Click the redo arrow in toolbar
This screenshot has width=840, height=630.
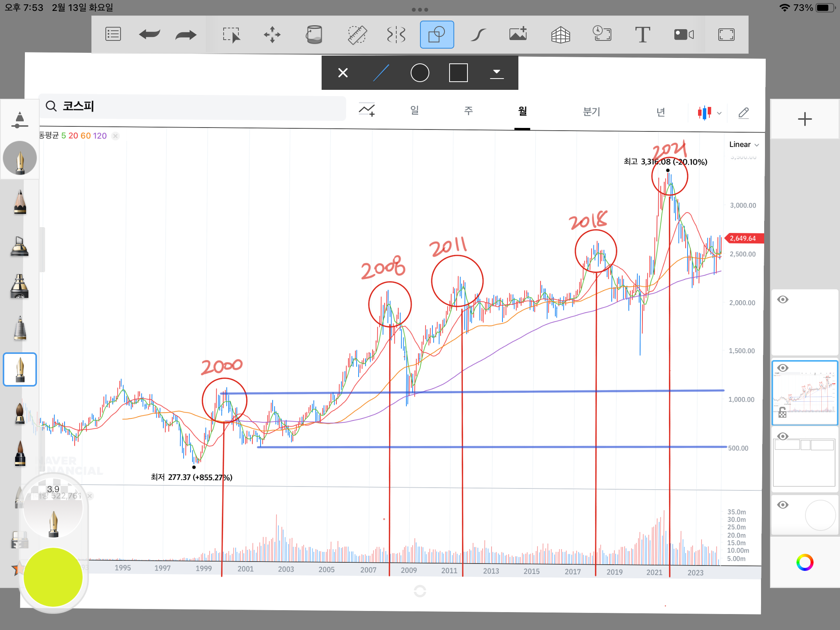(x=186, y=35)
